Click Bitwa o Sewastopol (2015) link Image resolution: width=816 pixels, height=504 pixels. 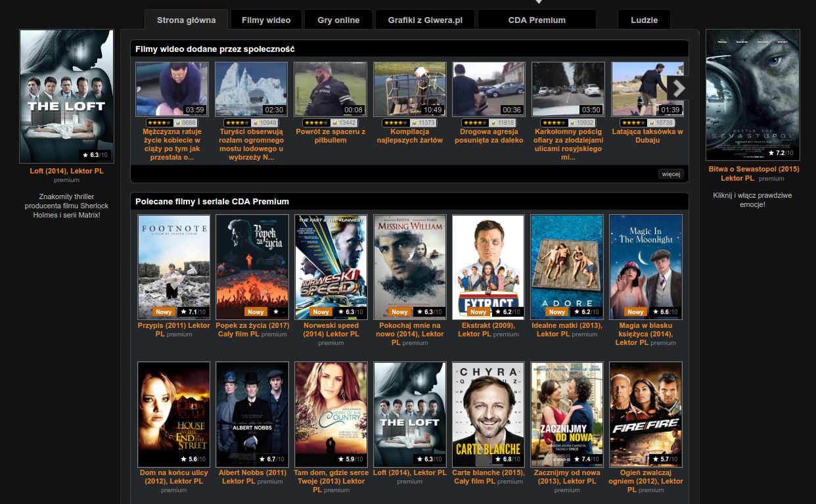(754, 174)
